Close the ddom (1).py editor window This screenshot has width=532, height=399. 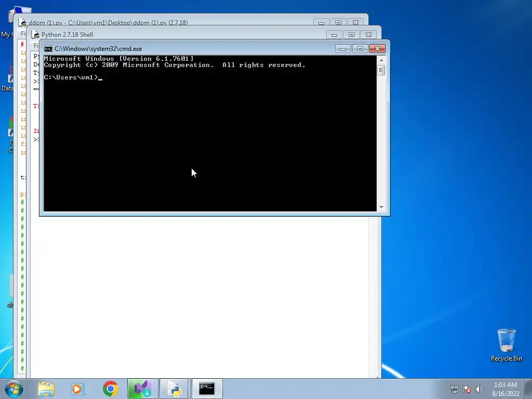click(x=355, y=23)
